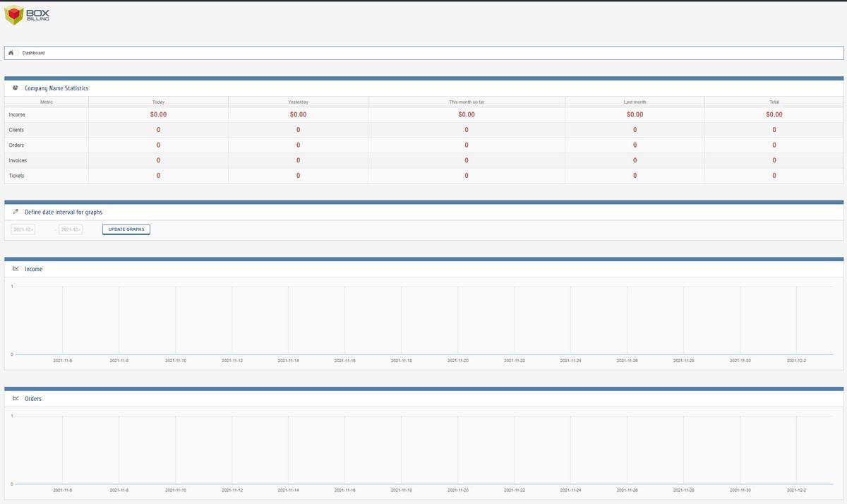Screen dimensions: 847x504
Task: Select the Income row label in statistics table
Action: click(x=17, y=114)
